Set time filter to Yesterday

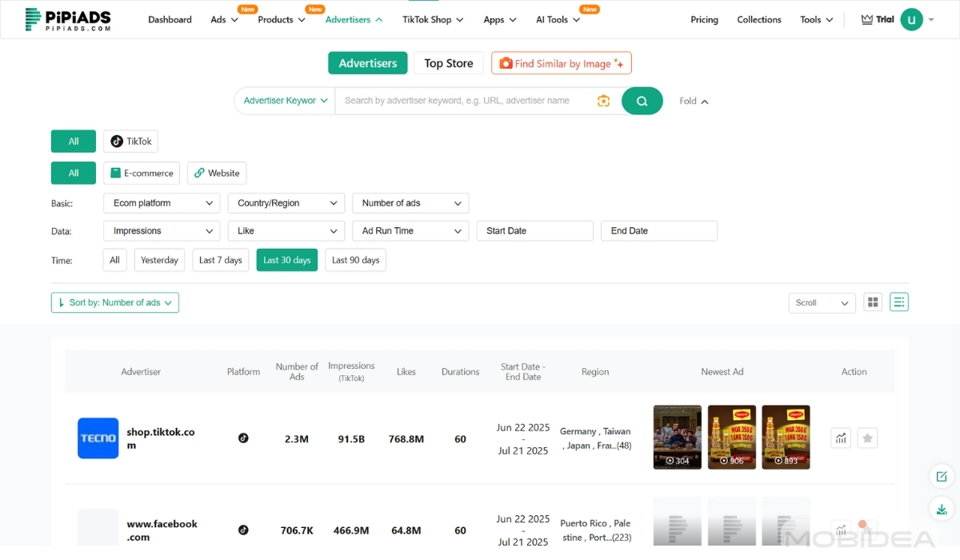coord(159,260)
